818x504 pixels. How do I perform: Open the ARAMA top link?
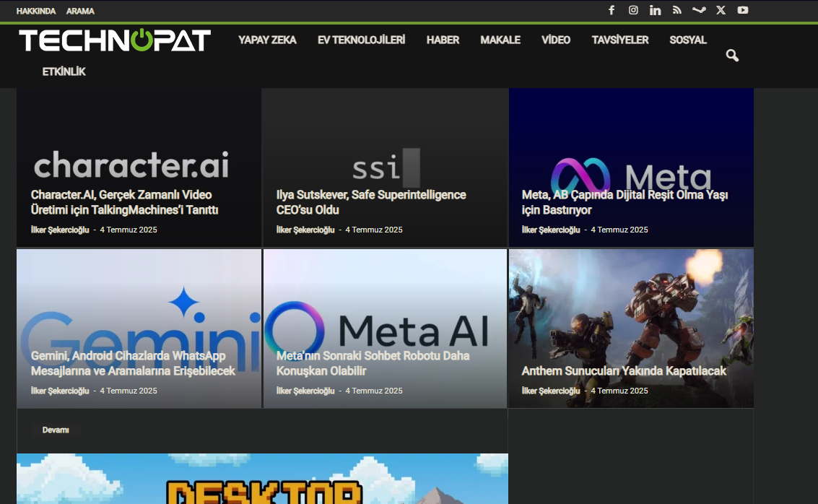point(80,11)
